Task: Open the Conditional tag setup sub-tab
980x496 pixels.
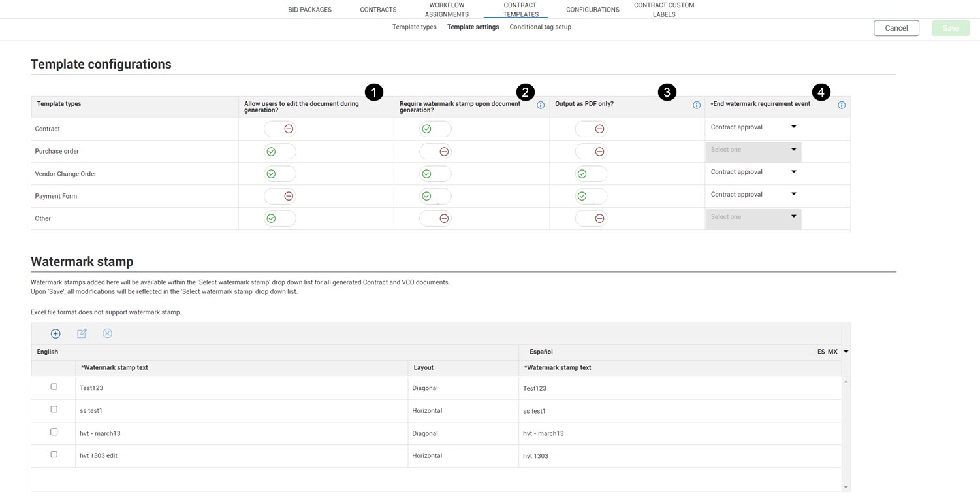Action: (541, 27)
